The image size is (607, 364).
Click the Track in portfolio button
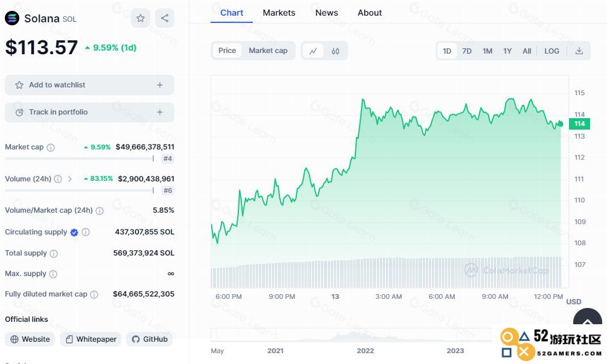[89, 112]
